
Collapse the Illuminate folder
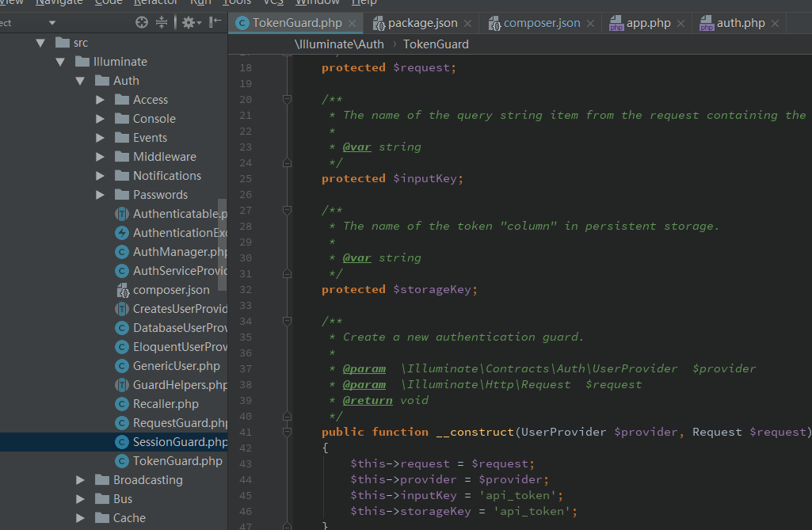(x=60, y=62)
